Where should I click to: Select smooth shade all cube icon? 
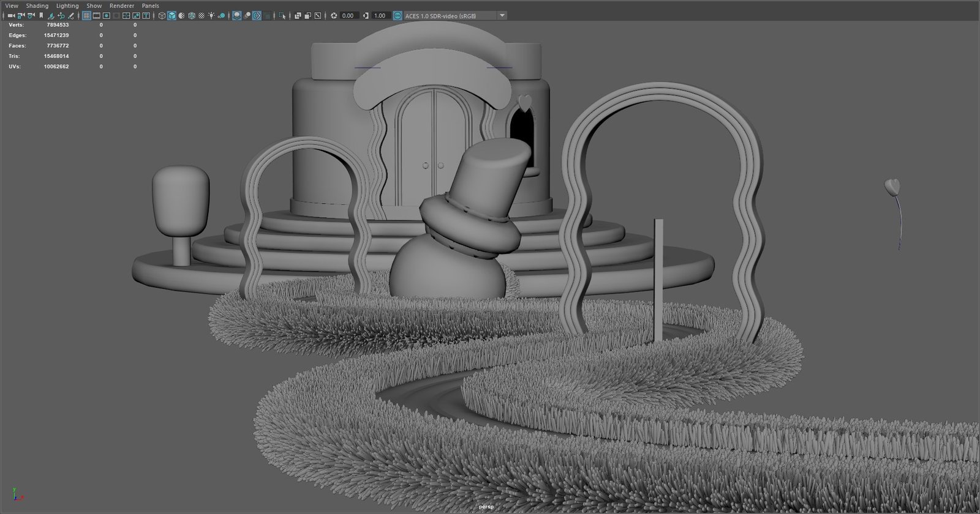click(x=171, y=16)
